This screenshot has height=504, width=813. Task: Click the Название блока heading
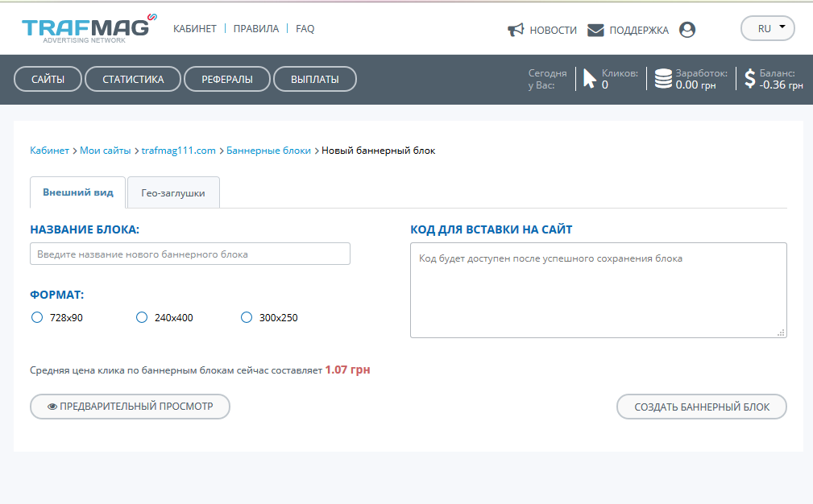(85, 229)
